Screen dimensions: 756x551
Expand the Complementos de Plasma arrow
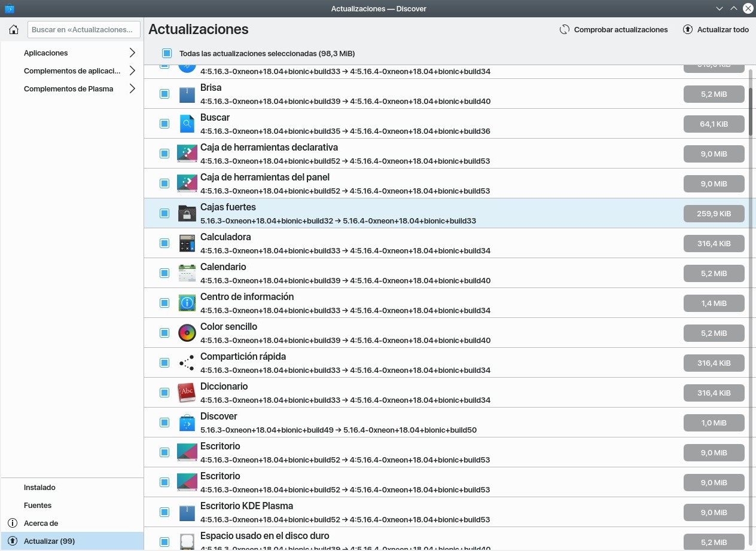click(132, 88)
